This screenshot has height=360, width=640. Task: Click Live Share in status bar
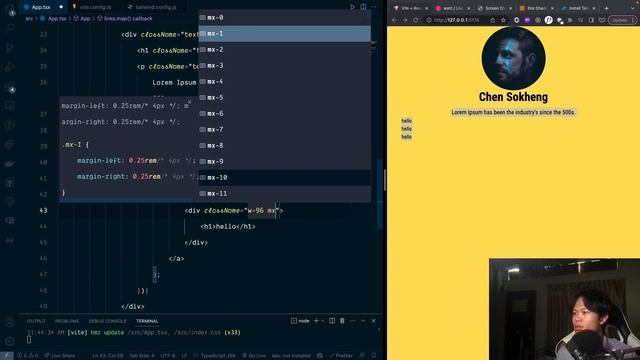click(x=60, y=356)
